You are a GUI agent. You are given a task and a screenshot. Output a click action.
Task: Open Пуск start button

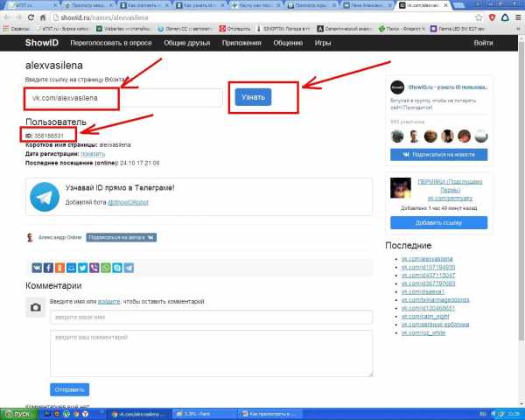point(18,414)
